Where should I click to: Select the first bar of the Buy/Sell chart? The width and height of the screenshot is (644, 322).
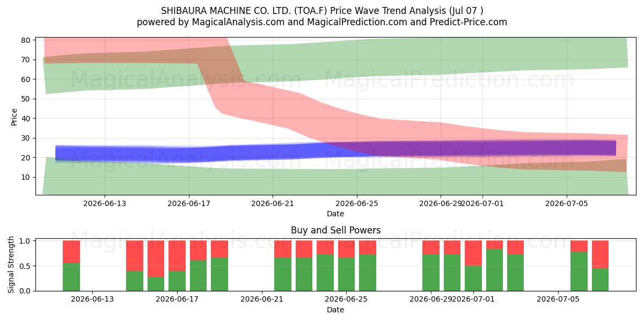point(71,266)
